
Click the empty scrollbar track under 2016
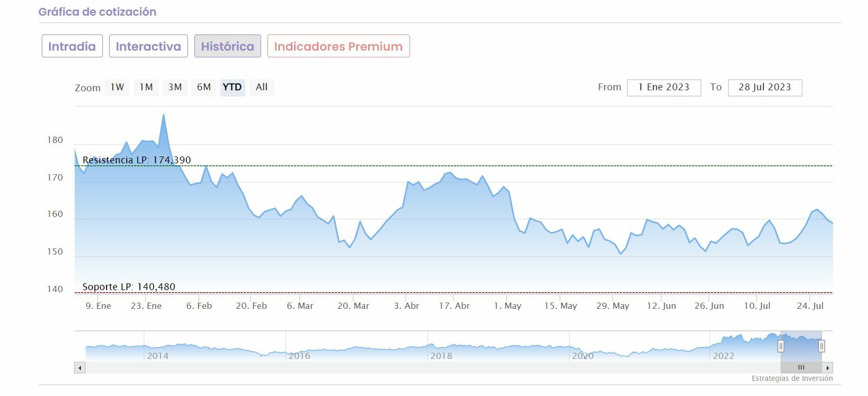click(299, 368)
